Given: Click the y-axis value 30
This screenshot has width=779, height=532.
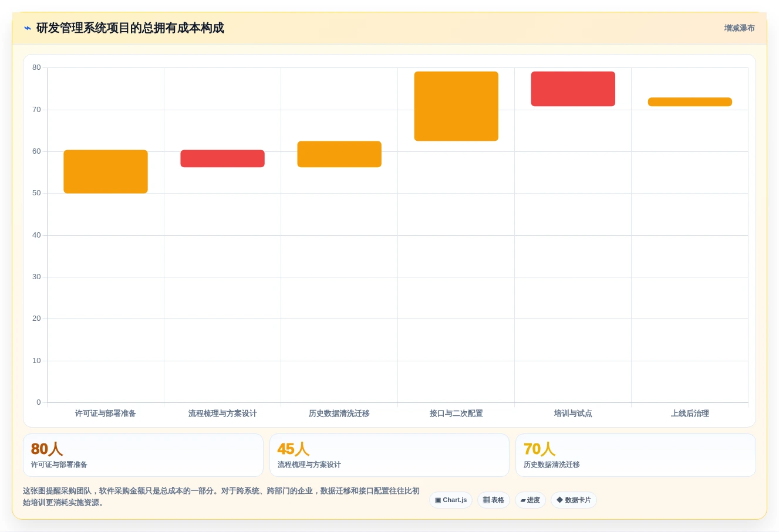Looking at the screenshot, I should pos(36,277).
